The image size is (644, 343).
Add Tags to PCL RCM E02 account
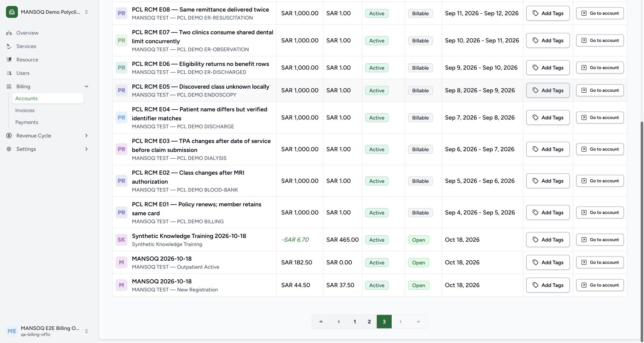tap(548, 181)
